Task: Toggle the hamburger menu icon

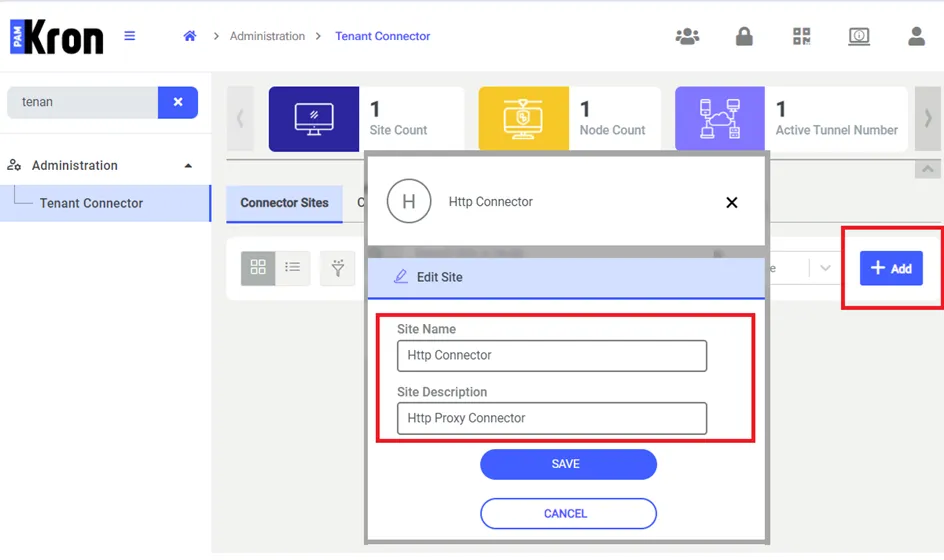Action: (x=129, y=36)
